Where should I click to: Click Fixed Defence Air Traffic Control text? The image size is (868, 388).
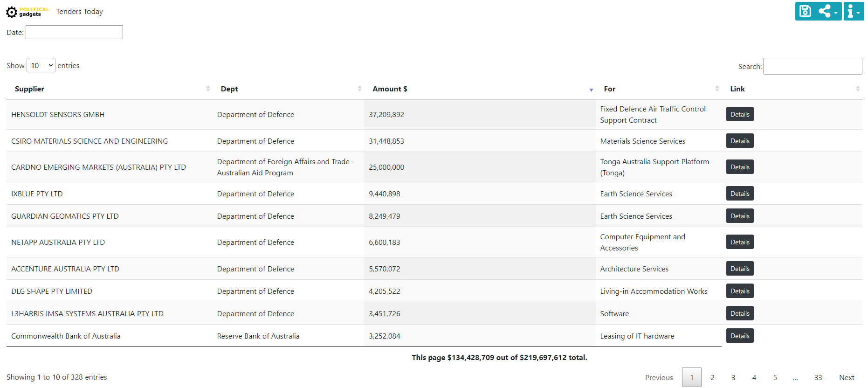click(x=653, y=114)
